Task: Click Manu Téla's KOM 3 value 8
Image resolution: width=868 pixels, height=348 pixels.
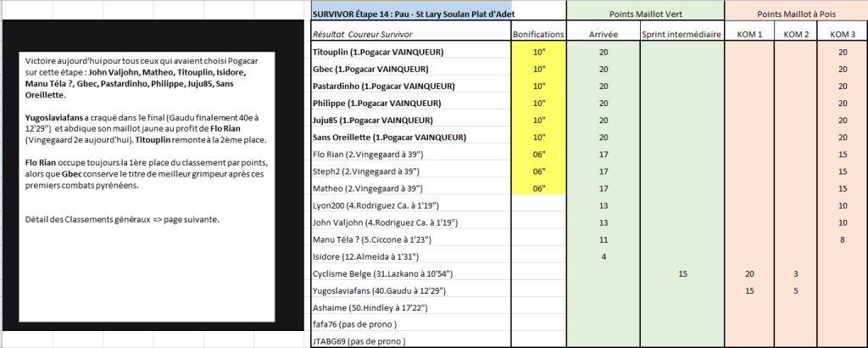Action: point(842,239)
